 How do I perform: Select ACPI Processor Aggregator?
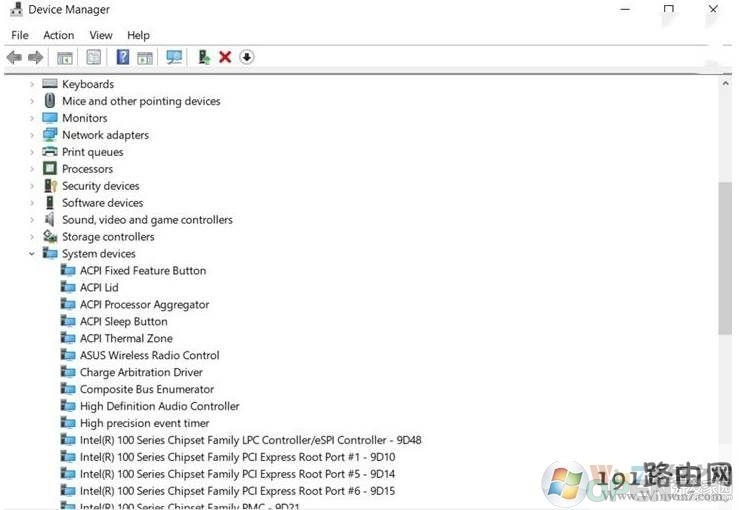click(x=144, y=304)
